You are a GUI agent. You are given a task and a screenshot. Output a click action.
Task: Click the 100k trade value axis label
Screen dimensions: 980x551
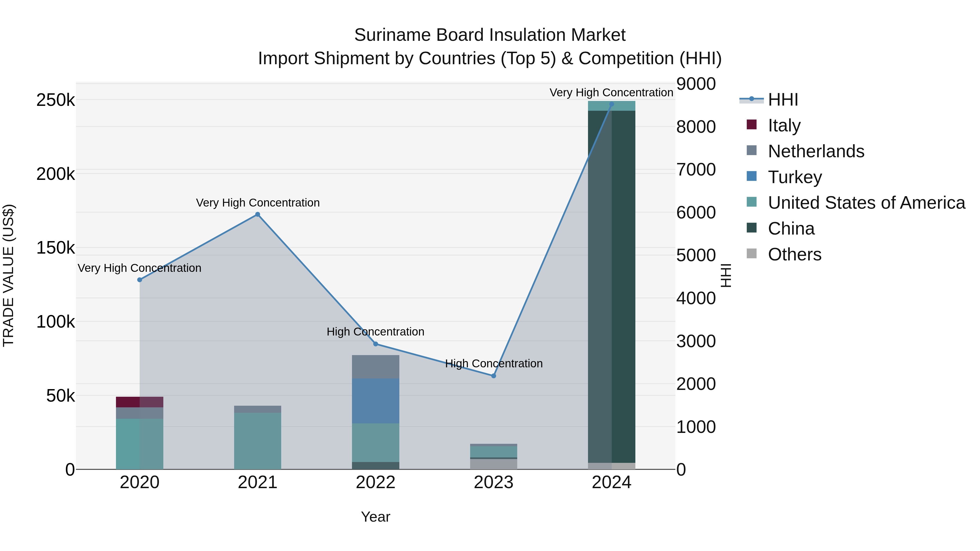[56, 322]
